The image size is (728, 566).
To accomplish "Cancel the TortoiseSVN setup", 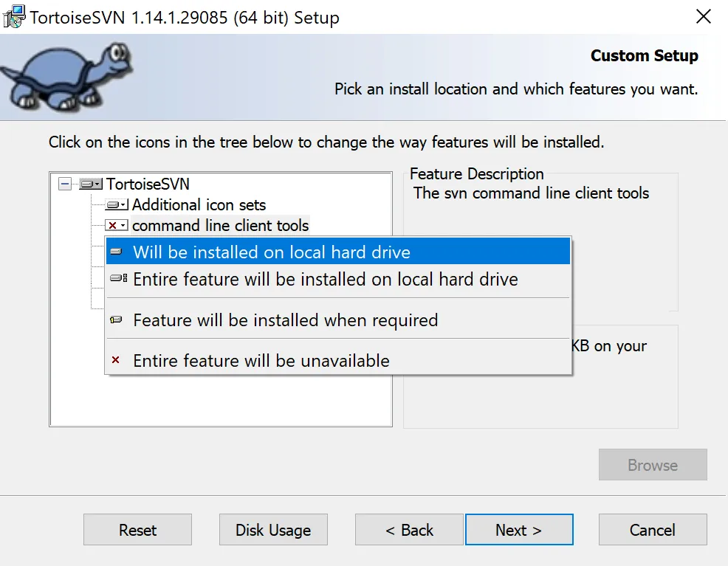I will [652, 530].
